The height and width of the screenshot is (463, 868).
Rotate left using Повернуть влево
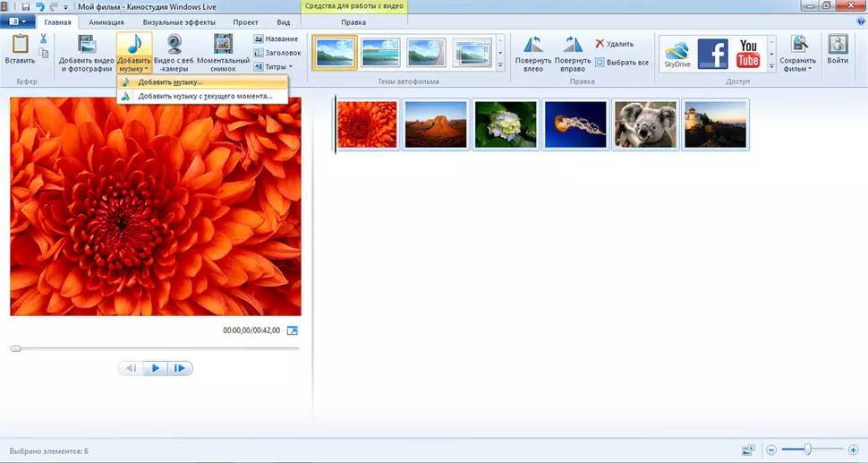click(533, 47)
